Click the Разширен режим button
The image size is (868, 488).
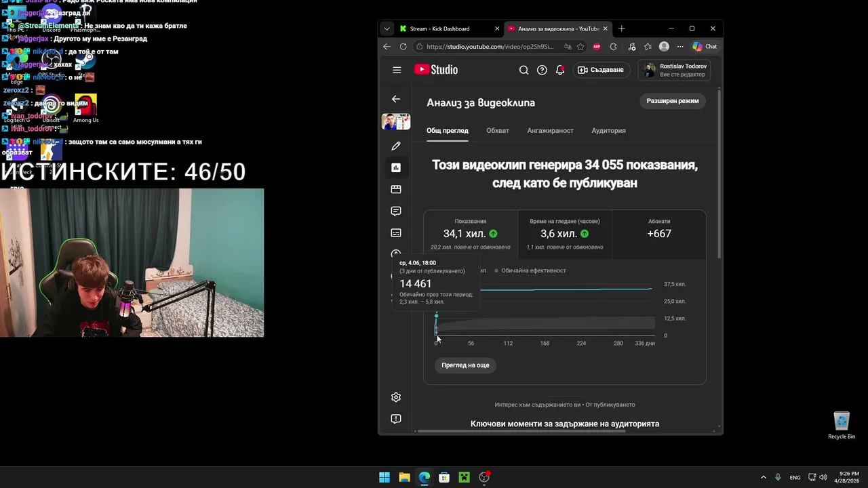(673, 100)
